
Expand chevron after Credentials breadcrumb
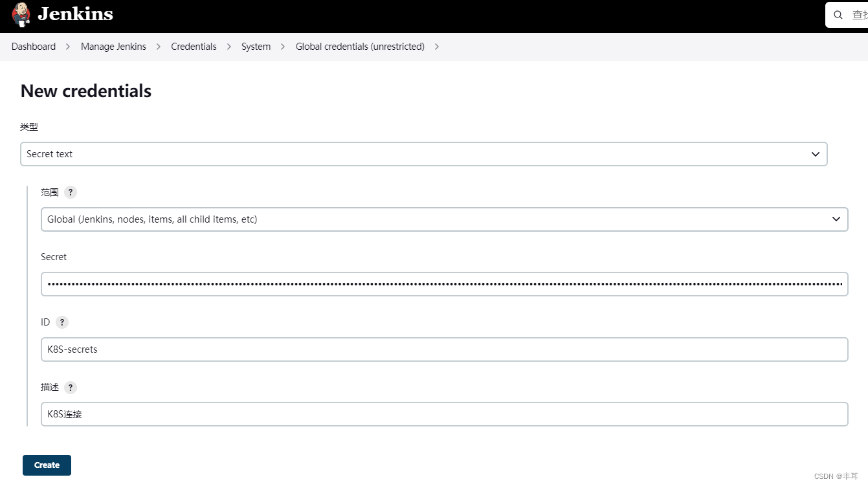tap(229, 47)
